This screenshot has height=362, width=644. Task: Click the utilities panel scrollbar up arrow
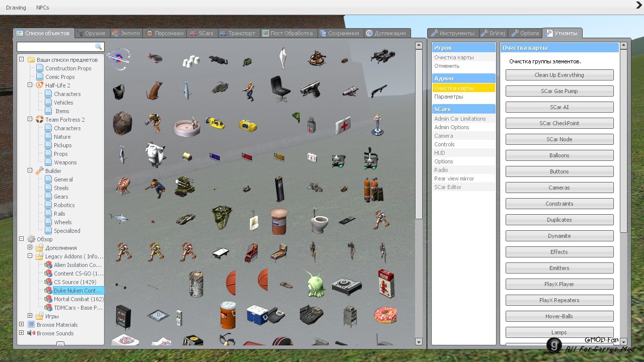pos(624,46)
